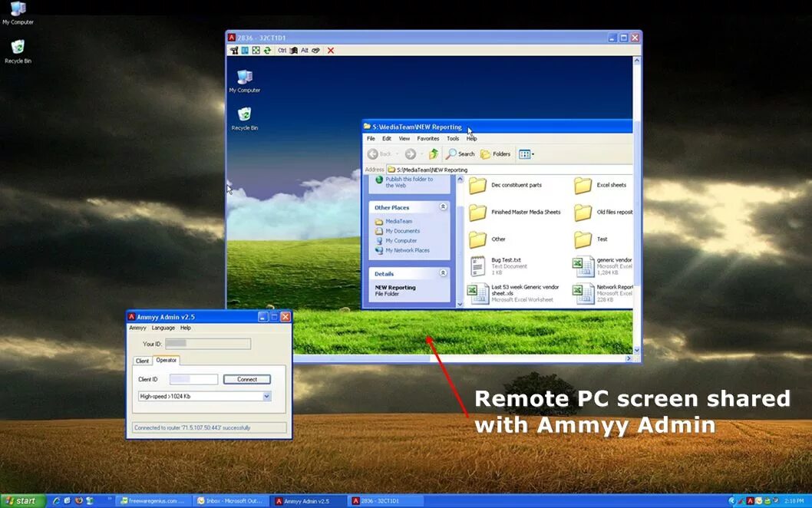
Task: Switch to the Client tab in Ammyy Admin
Action: tap(142, 361)
